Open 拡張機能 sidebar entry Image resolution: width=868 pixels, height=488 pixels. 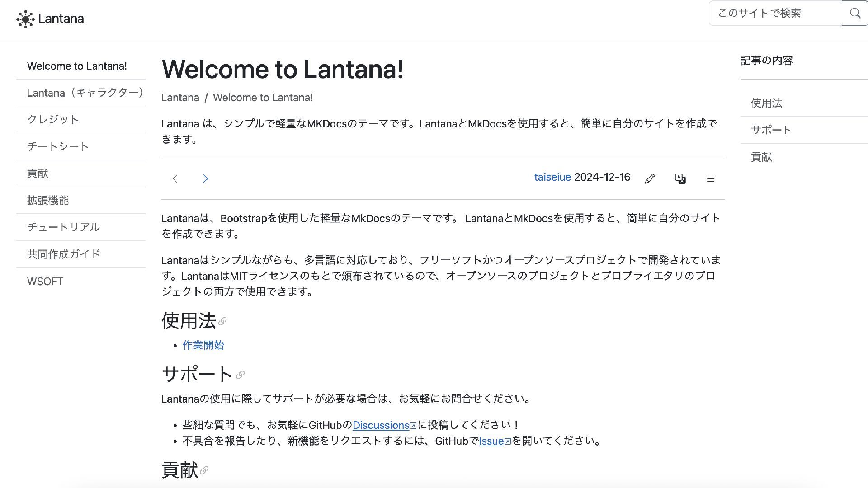click(48, 200)
